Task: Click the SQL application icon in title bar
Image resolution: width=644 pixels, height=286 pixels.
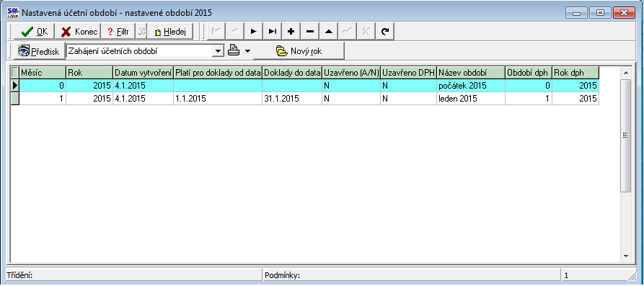Action: [x=13, y=12]
